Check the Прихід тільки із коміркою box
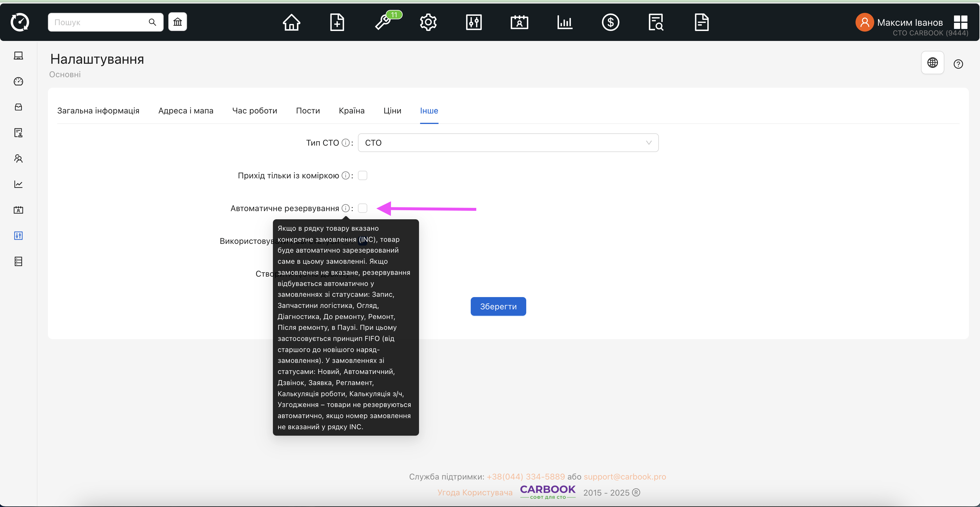This screenshot has width=980, height=507. 363,175
